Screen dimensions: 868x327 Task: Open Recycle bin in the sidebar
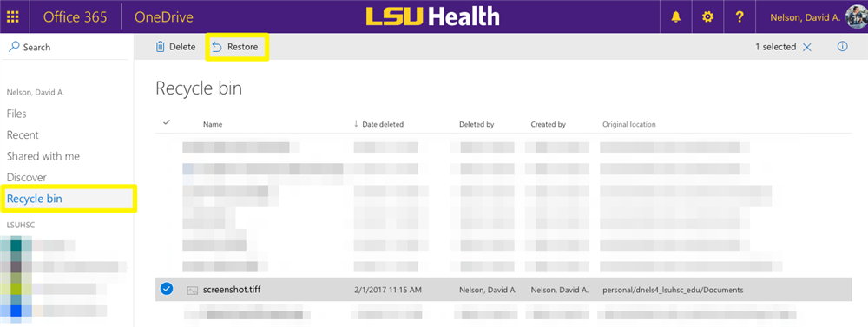pos(35,199)
